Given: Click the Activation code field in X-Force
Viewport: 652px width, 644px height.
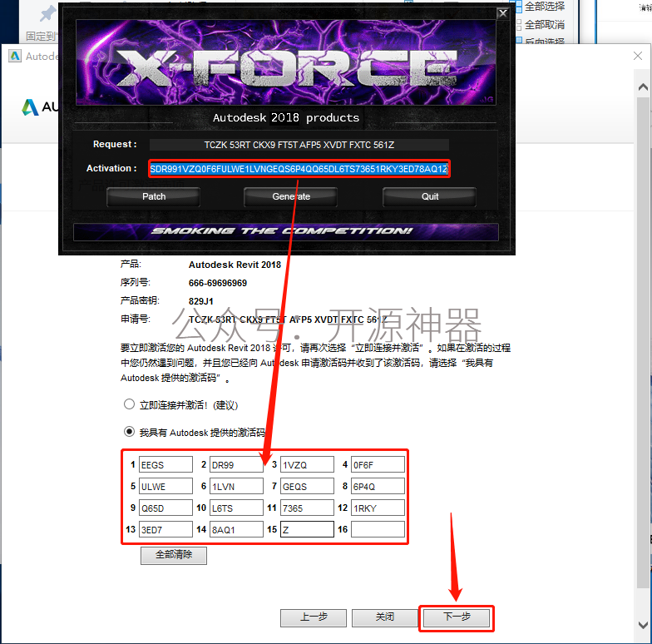Looking at the screenshot, I should point(299,169).
